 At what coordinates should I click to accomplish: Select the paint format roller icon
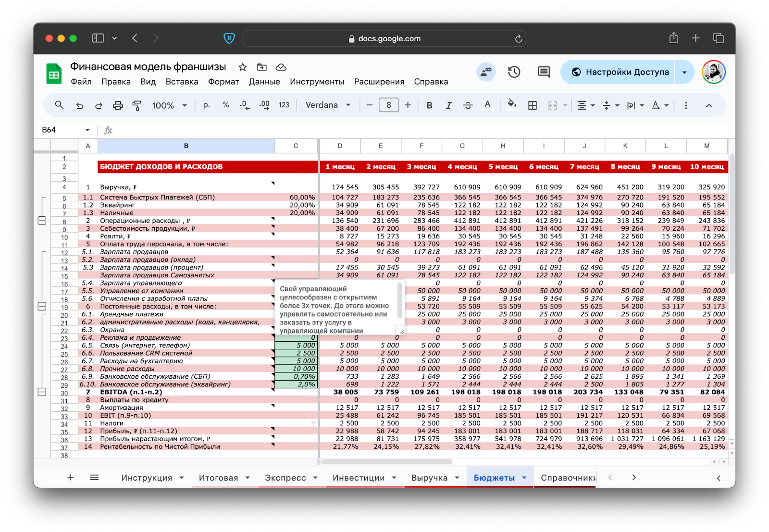tap(137, 105)
